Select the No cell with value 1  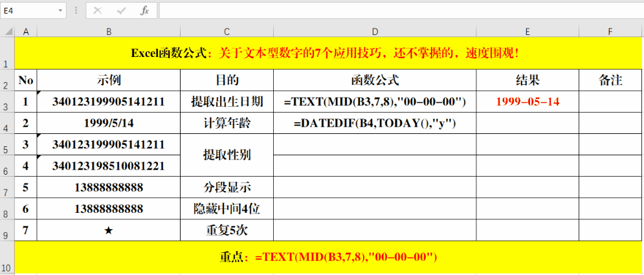[26, 102]
